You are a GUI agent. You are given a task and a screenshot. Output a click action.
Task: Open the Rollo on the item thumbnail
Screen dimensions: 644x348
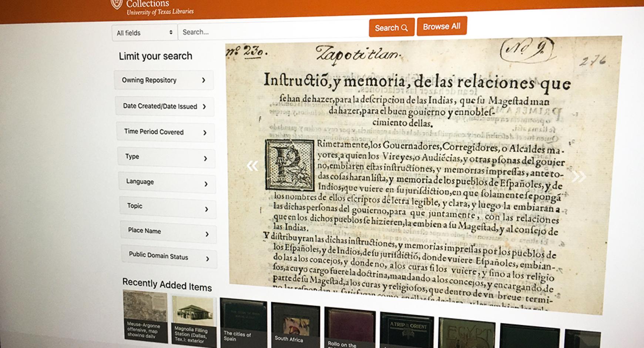pos(350,328)
